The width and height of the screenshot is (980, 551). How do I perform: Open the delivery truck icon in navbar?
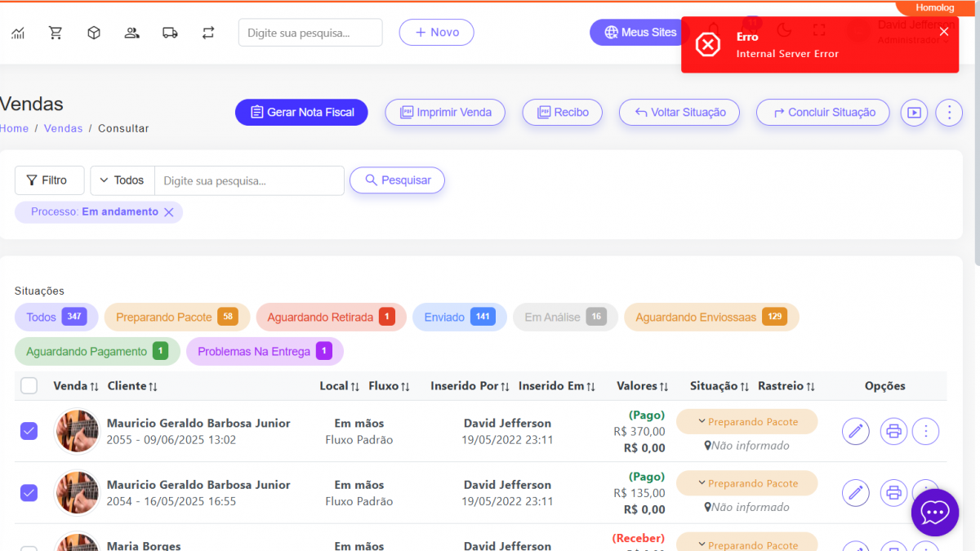click(x=170, y=33)
